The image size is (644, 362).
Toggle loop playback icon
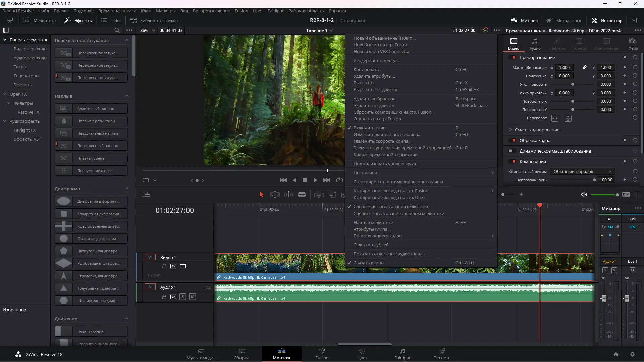339,180
